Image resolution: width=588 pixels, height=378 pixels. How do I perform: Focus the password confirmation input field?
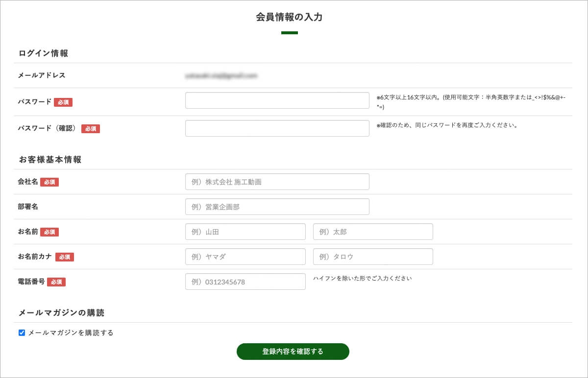tap(277, 128)
